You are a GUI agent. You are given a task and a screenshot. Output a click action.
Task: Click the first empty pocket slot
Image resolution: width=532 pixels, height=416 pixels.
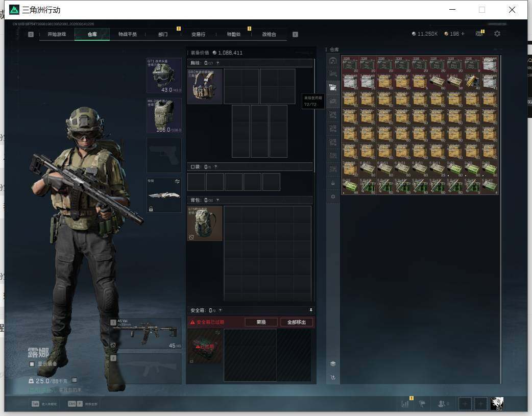tap(196, 182)
